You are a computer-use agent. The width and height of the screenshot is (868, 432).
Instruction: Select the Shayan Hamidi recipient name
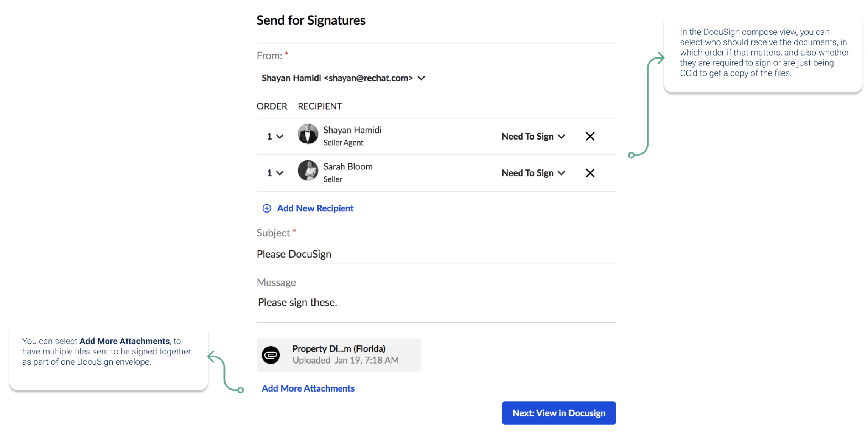[x=352, y=130]
